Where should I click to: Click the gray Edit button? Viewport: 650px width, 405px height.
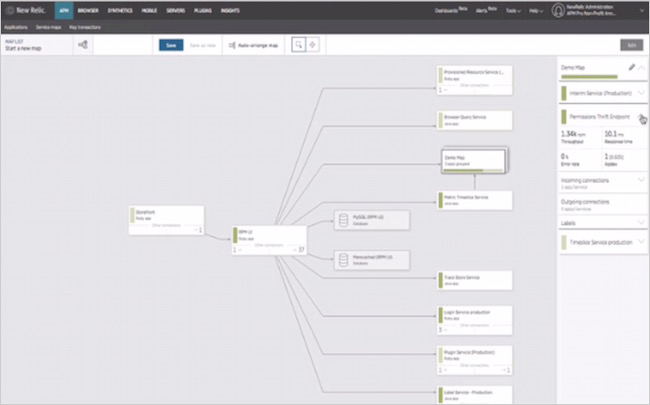631,45
